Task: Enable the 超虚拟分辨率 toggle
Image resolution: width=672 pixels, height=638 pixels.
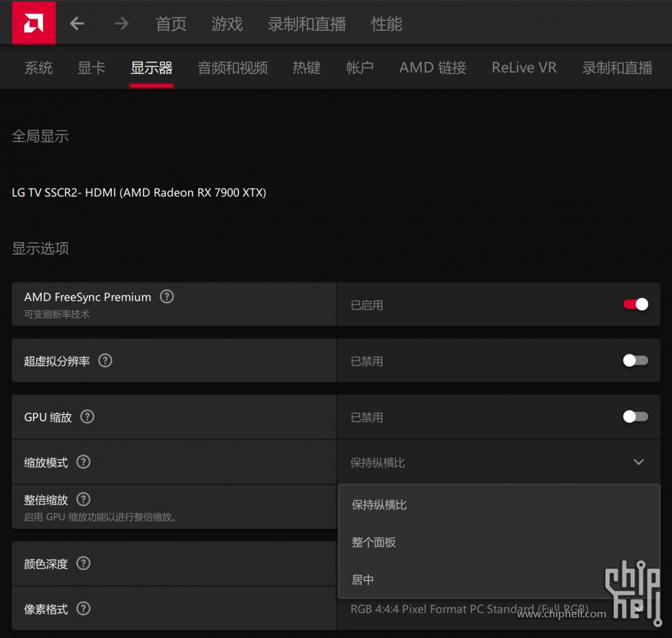Action: pyautogui.click(x=636, y=361)
